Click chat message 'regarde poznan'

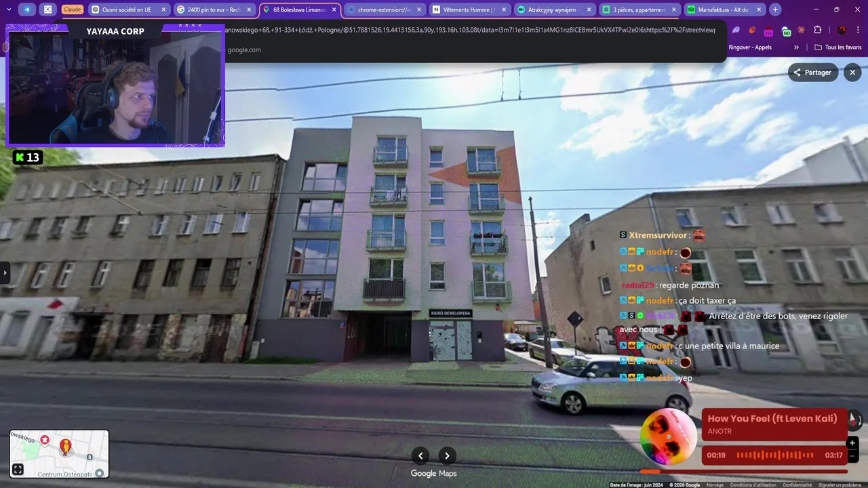(689, 285)
